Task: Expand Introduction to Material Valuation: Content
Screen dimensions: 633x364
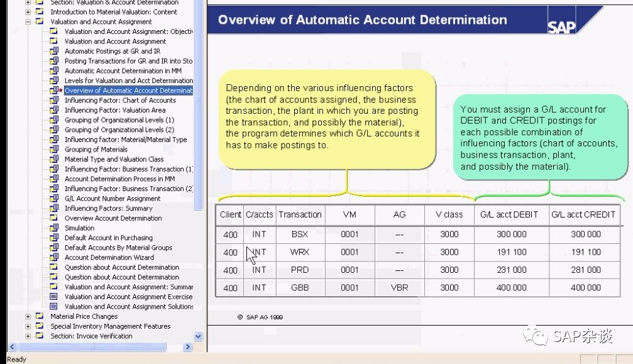Action: point(28,12)
